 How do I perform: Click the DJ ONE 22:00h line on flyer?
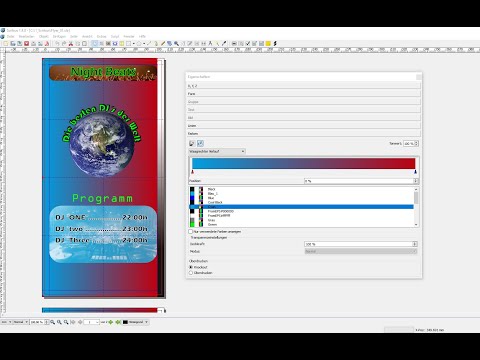(101, 217)
